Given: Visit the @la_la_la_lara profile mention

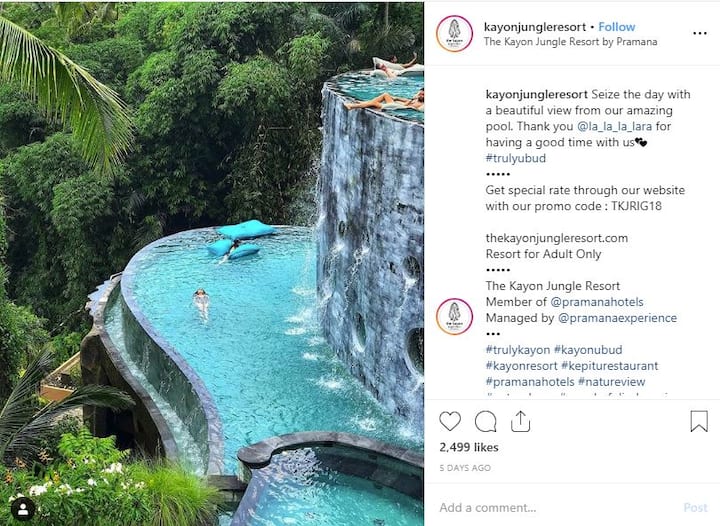Looking at the screenshot, I should (614, 126).
